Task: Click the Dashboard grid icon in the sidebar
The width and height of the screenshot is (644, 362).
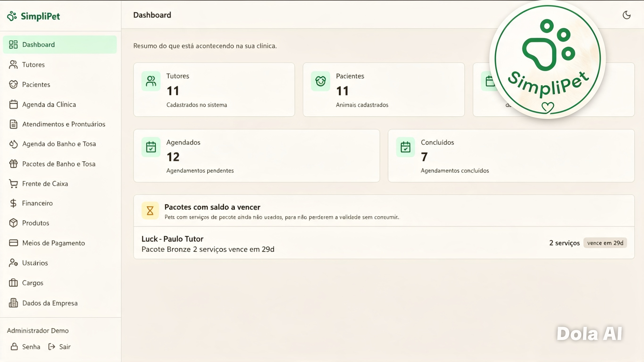Action: [13, 45]
